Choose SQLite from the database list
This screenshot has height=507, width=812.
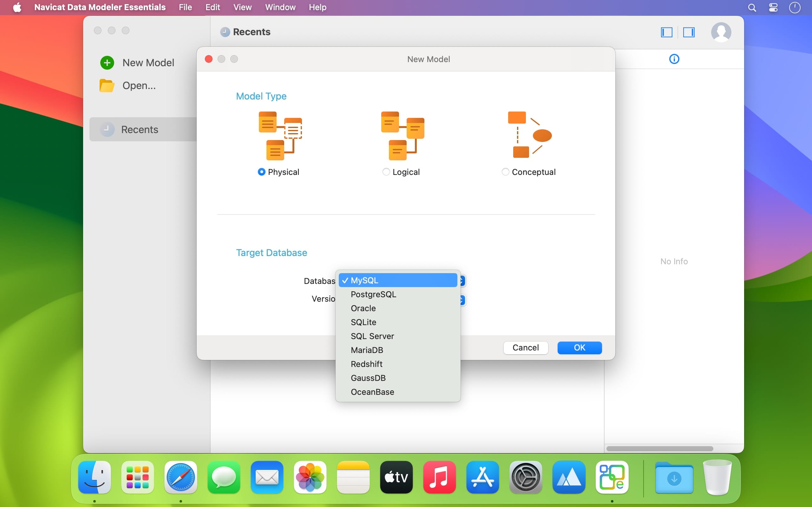tap(363, 322)
